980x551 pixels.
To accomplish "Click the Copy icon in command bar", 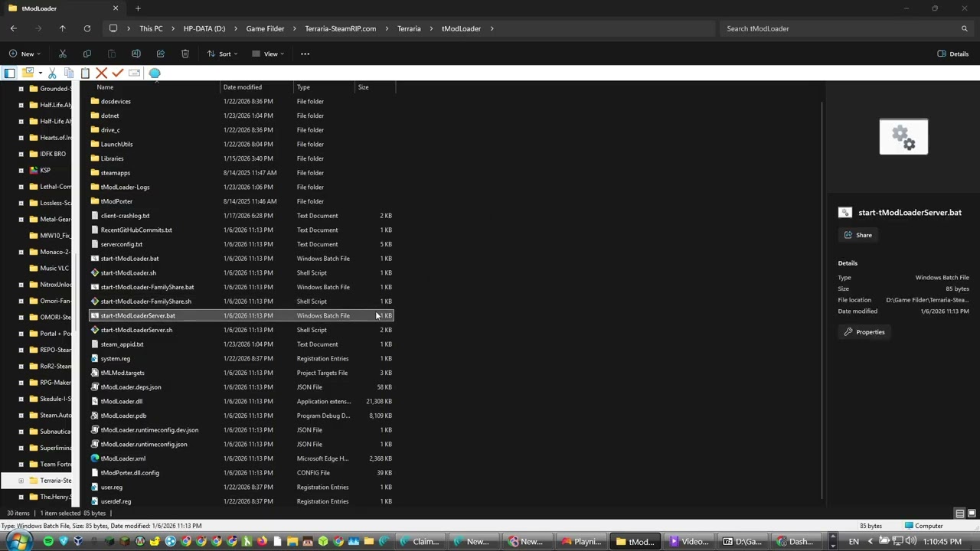I will [87, 54].
